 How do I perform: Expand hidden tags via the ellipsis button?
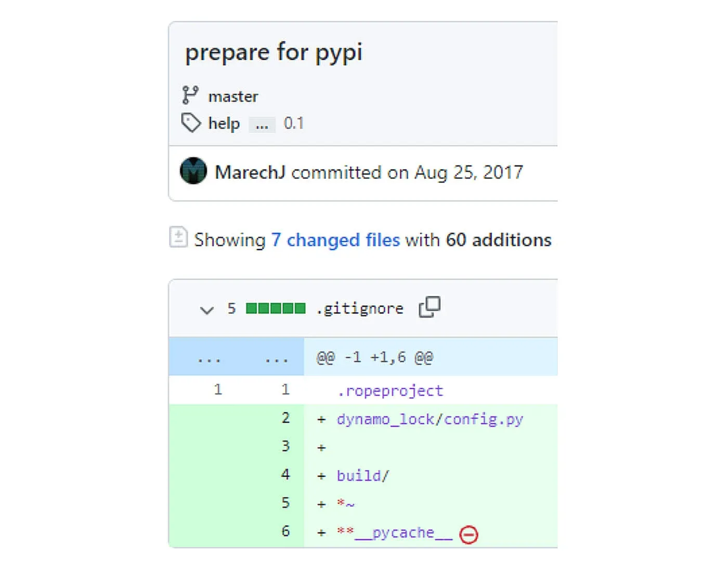click(x=262, y=125)
